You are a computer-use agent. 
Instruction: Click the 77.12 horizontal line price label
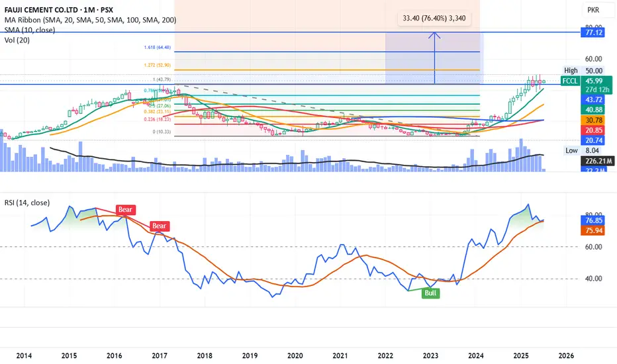[593, 32]
